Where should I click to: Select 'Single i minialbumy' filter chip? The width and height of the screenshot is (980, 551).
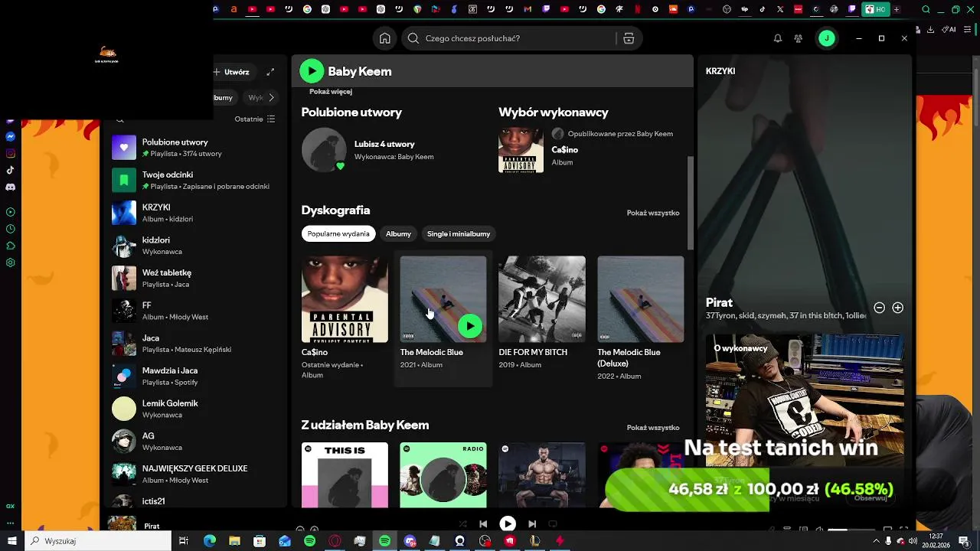(x=459, y=234)
